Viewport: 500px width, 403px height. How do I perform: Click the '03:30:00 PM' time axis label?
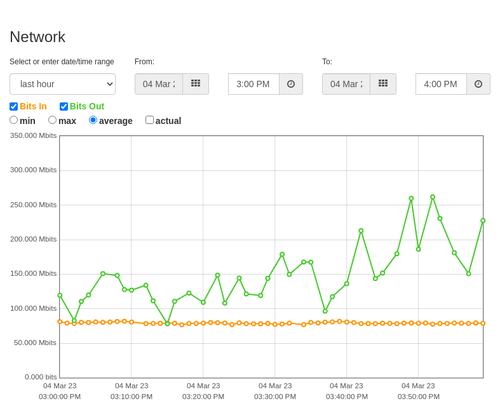275,397
